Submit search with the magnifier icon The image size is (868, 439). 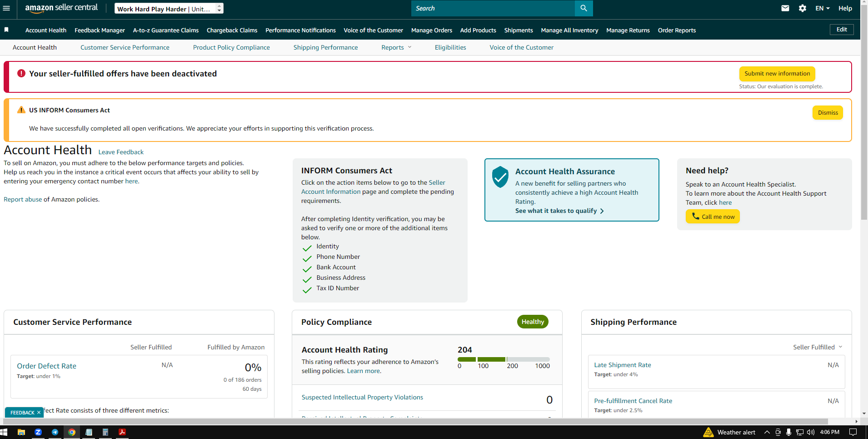[584, 8]
